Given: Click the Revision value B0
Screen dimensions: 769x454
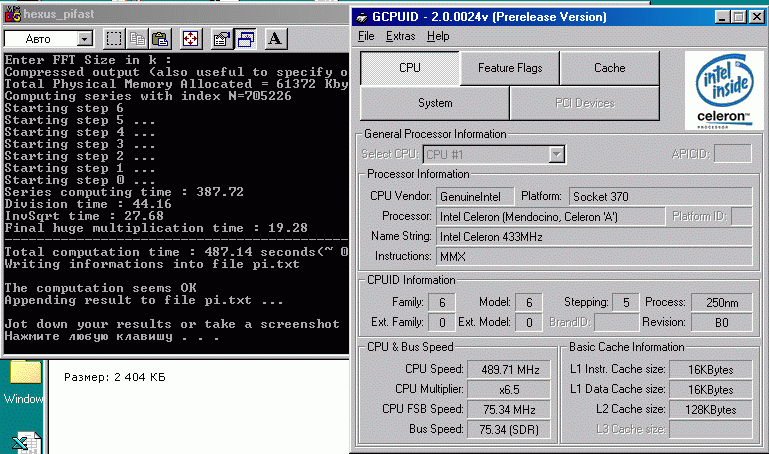Looking at the screenshot, I should point(721,323).
